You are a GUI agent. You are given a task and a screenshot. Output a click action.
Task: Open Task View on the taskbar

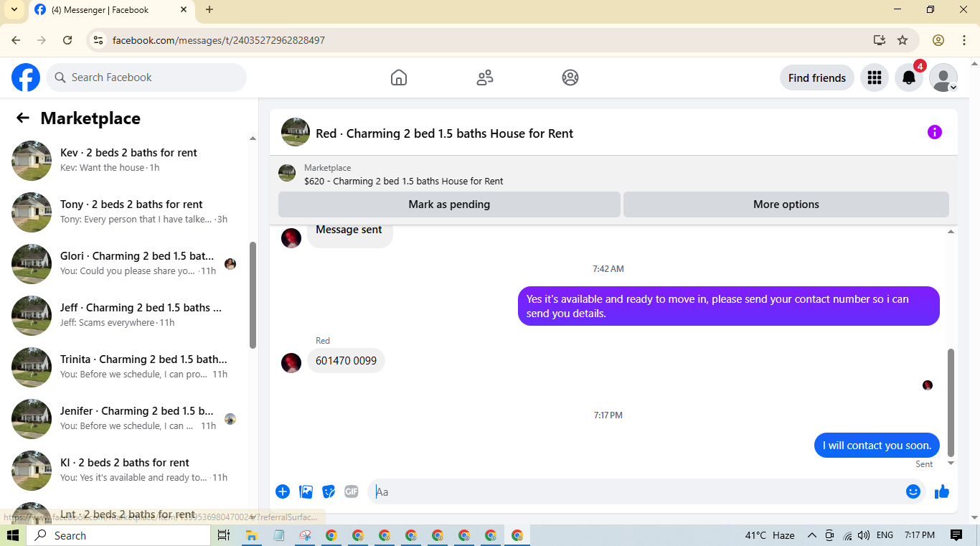point(224,535)
